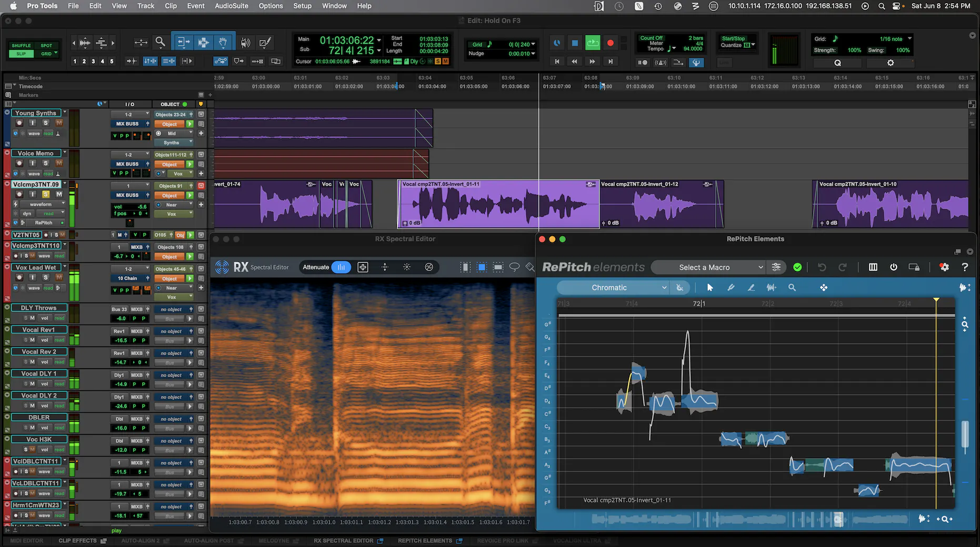Click the Vocal cmp2TNT.05-Invert_01-12 clip

[661, 205]
